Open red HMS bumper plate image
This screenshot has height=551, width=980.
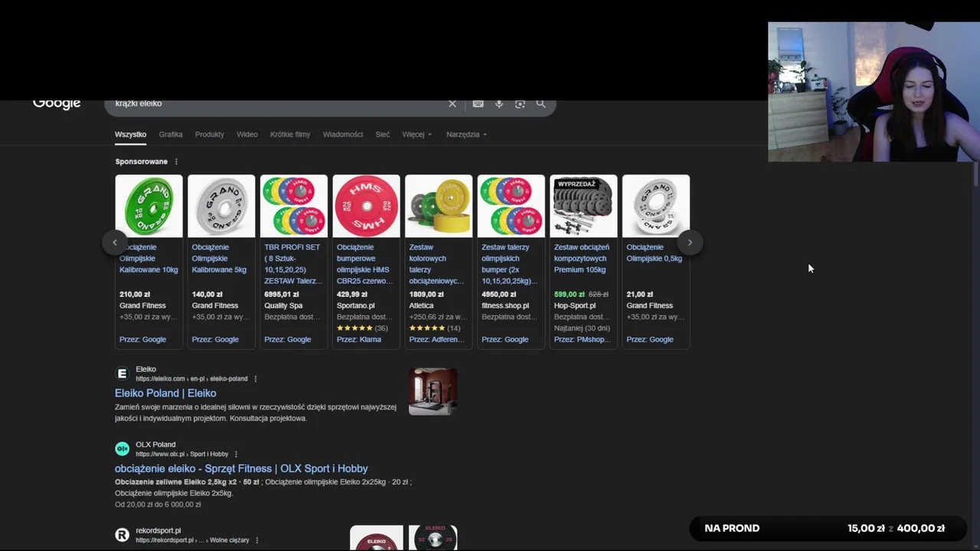366,206
